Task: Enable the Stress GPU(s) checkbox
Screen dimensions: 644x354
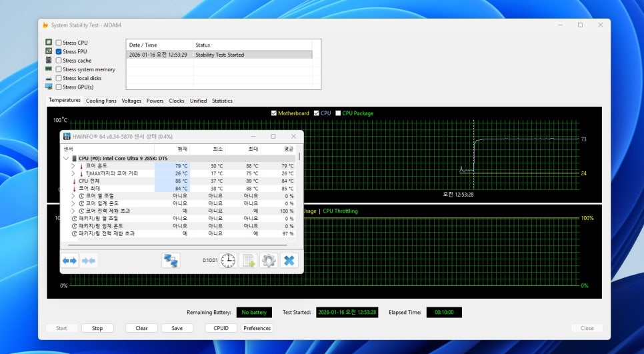Action: (59, 87)
